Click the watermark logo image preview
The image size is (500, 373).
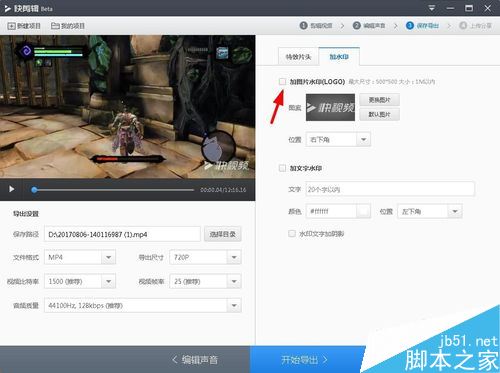330,107
